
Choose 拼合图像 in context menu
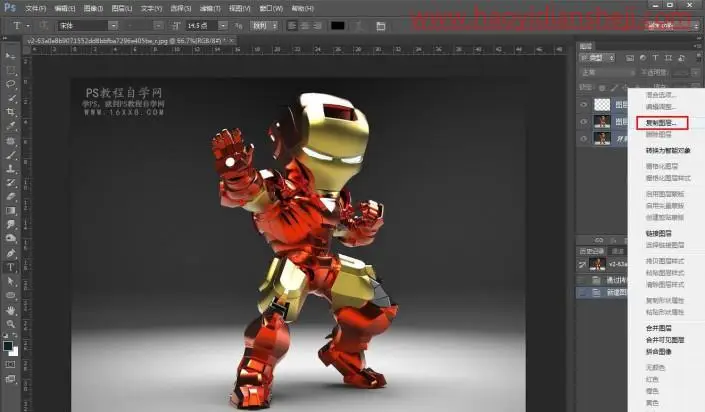point(659,352)
